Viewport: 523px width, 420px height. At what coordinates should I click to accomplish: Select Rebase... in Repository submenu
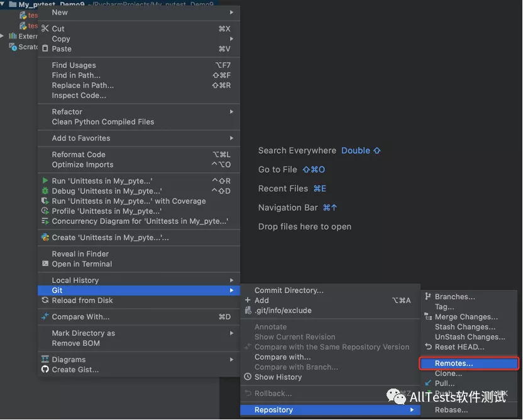469,410
